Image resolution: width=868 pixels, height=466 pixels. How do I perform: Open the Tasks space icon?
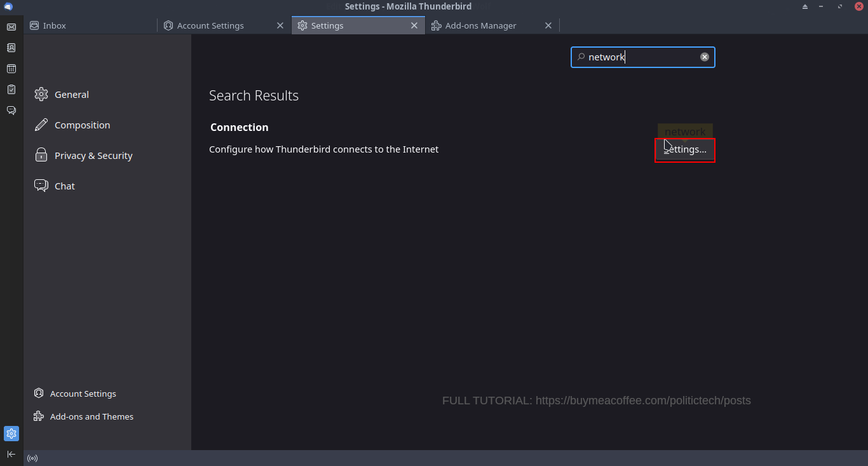pos(11,90)
